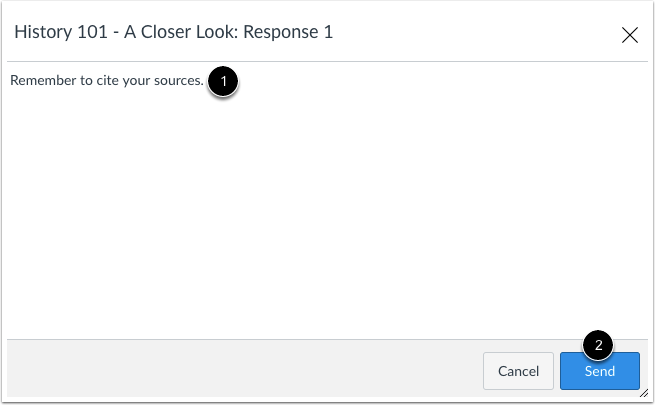Click 'History 101' in the title
655x405 pixels.
coord(61,32)
